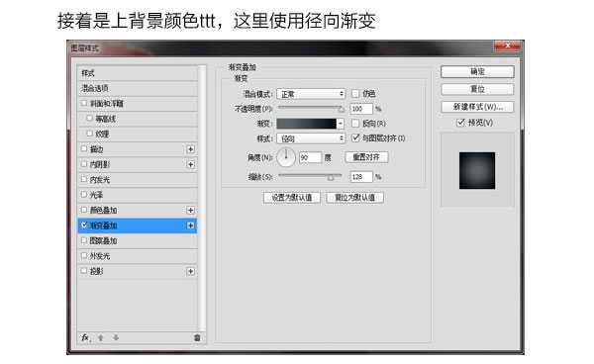Click the angle value field 90
Viewport: 594px width, 364px height.
coord(310,157)
